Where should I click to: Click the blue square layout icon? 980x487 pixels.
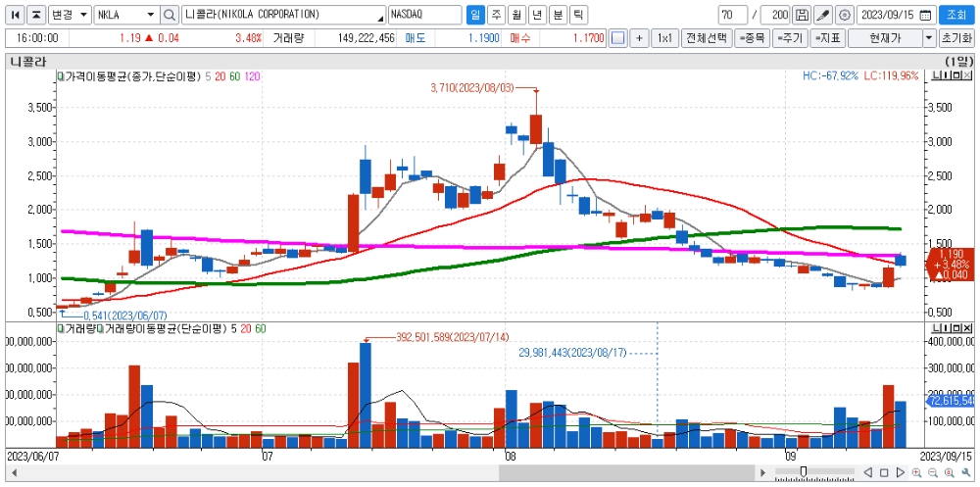[x=617, y=38]
